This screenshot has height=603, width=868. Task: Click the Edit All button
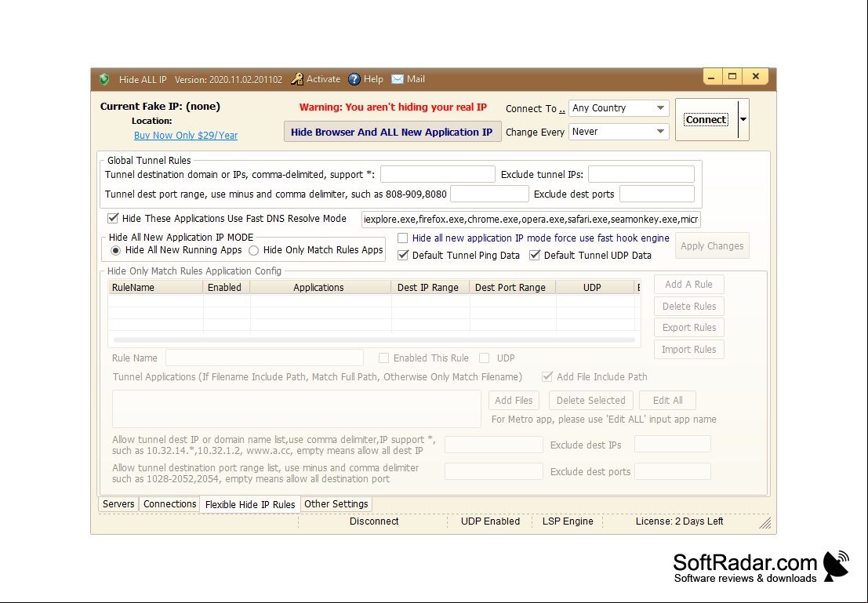[667, 401]
